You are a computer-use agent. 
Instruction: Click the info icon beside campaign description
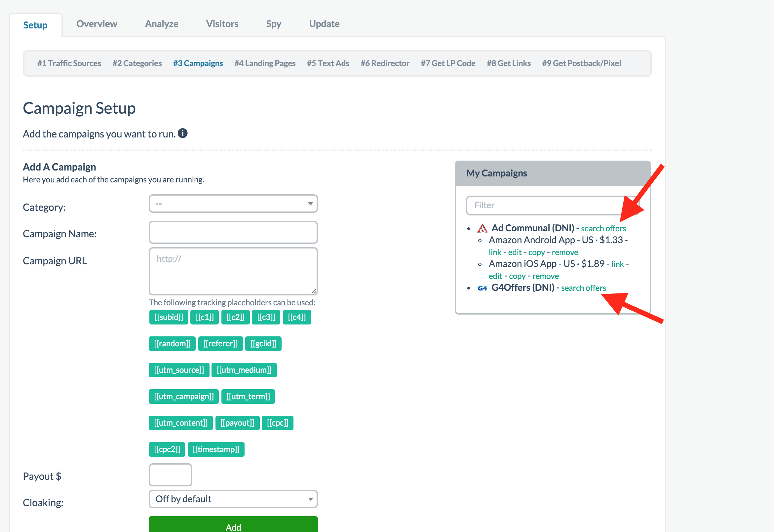pos(183,133)
